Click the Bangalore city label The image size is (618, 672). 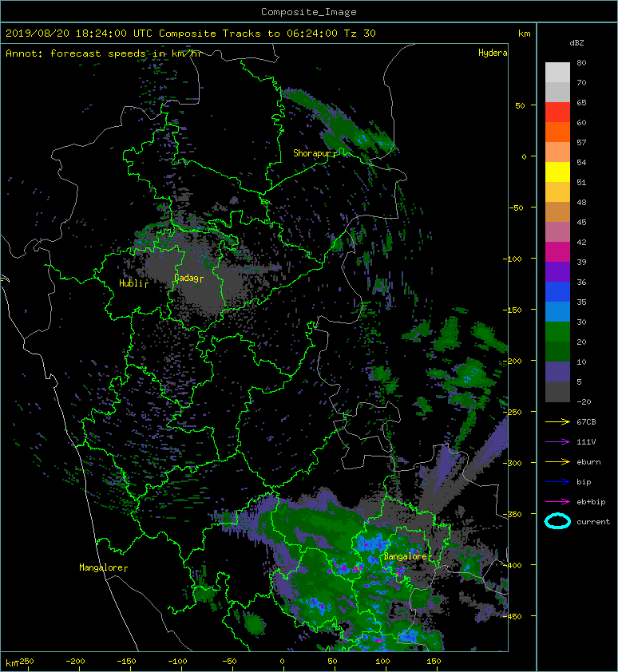point(405,556)
